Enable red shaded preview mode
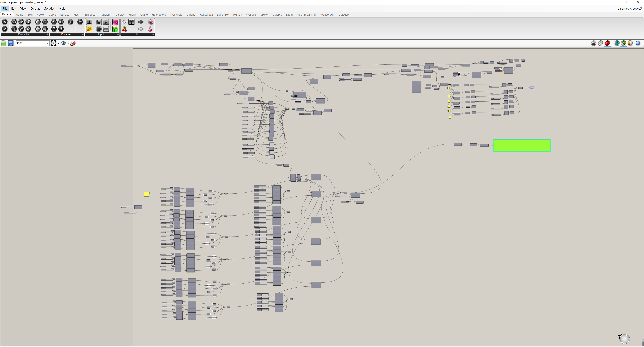Screen dimensions: 644x347 (607, 43)
